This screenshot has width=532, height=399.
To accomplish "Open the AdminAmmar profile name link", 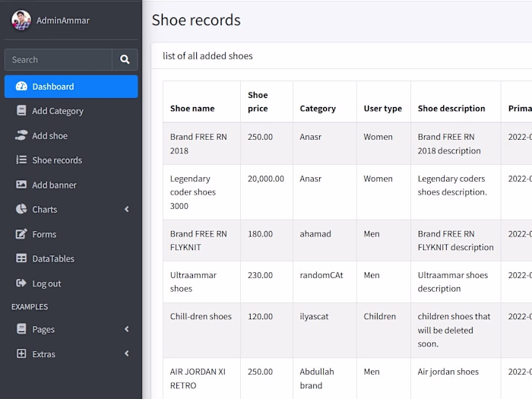I will click(x=63, y=21).
